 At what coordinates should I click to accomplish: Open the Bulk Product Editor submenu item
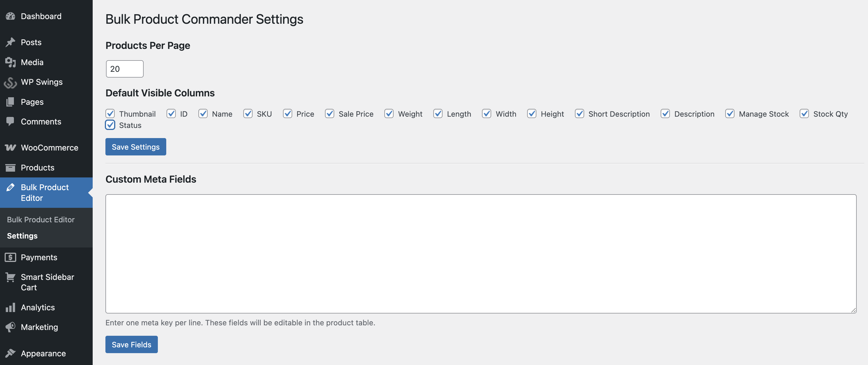click(41, 219)
